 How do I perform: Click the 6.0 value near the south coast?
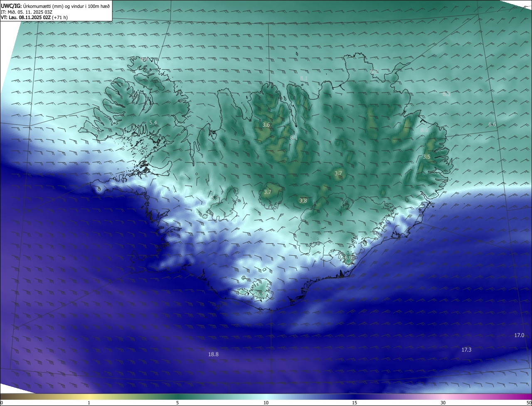coord(348,257)
